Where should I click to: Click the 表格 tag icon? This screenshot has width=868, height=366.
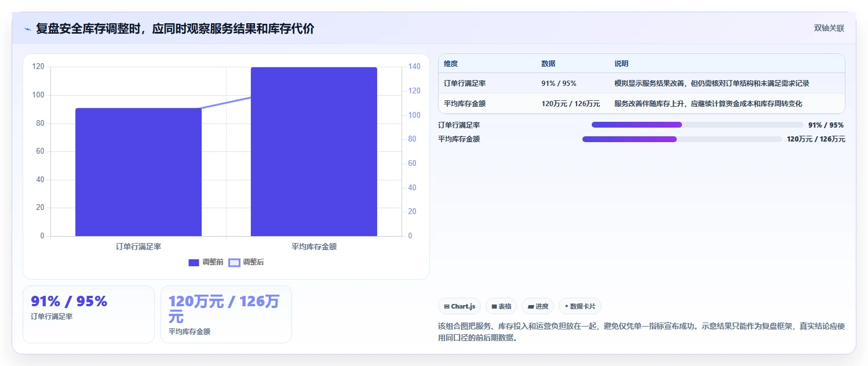pos(494,306)
